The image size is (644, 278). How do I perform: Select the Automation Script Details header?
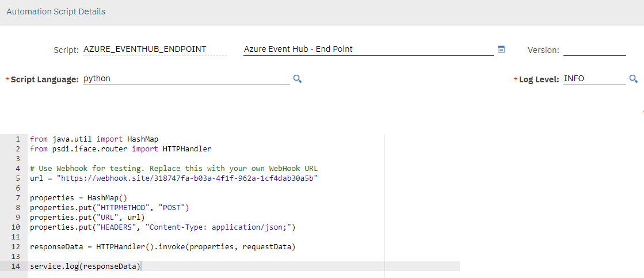[x=56, y=12]
